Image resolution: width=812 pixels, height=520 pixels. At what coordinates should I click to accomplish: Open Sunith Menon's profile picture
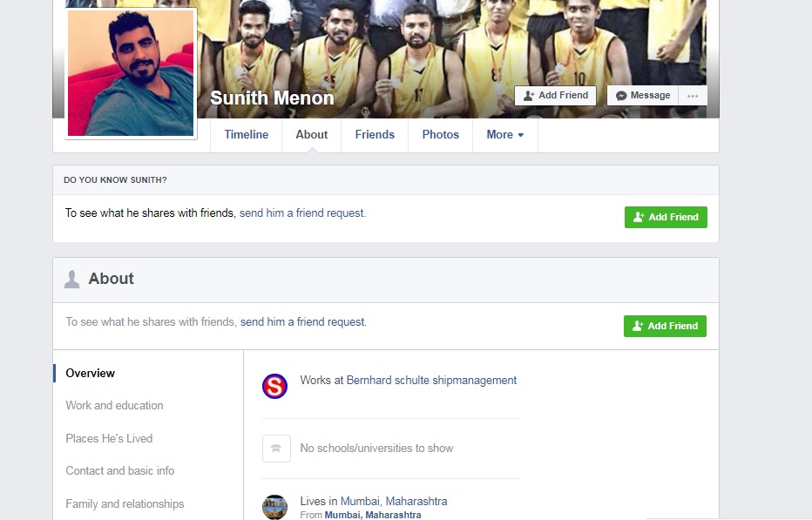coord(131,73)
